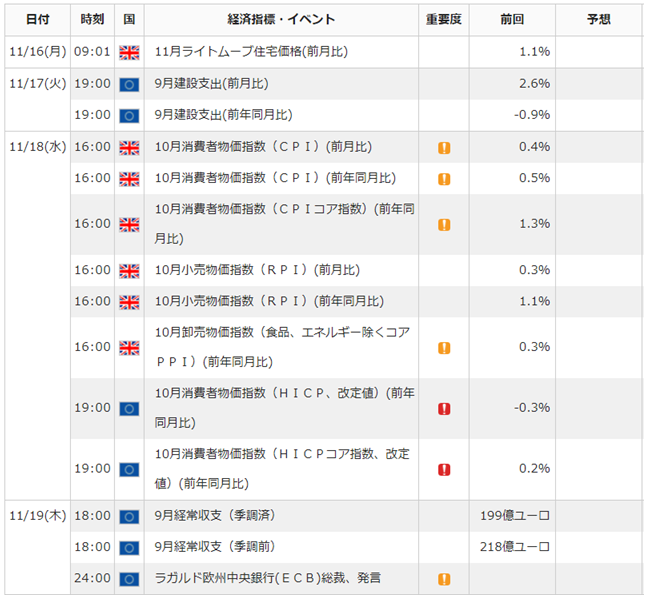
Task: Click EU flag for HICP、改定値 row
Action: point(129,409)
